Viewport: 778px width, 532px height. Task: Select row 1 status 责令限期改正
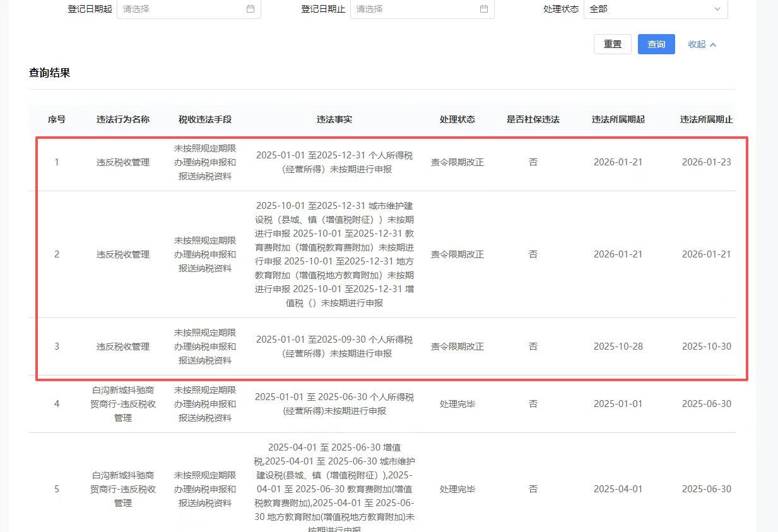[457, 162]
